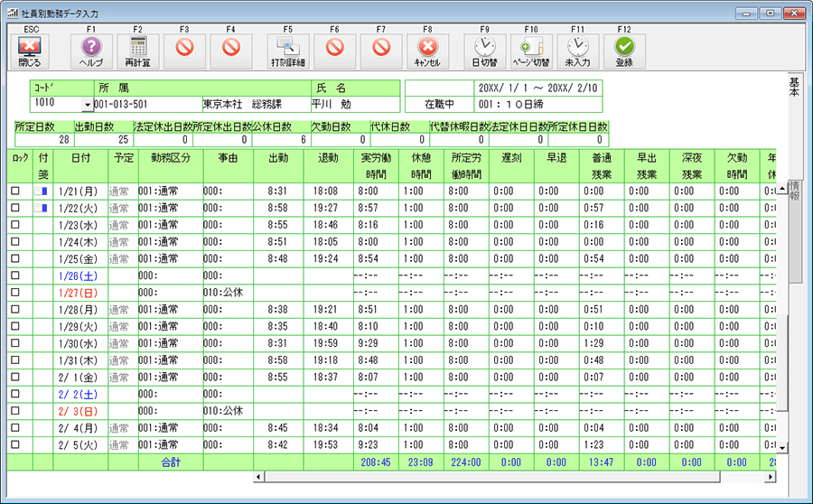
Task: Click the horizontal scrollbar left arrow
Action: 258,477
